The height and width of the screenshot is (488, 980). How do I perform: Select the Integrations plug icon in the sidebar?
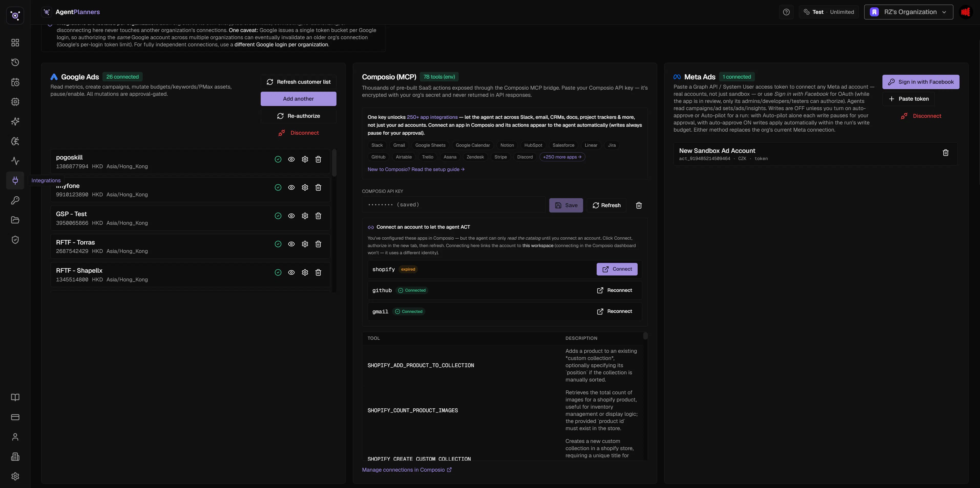click(15, 180)
